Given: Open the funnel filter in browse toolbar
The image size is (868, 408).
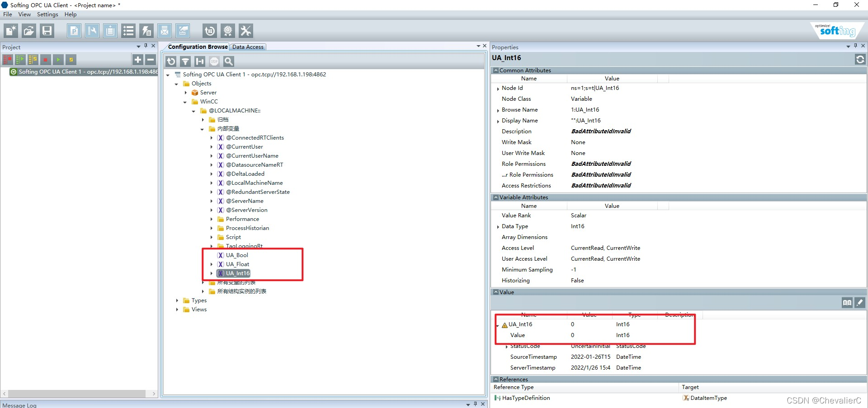Looking at the screenshot, I should tap(185, 61).
